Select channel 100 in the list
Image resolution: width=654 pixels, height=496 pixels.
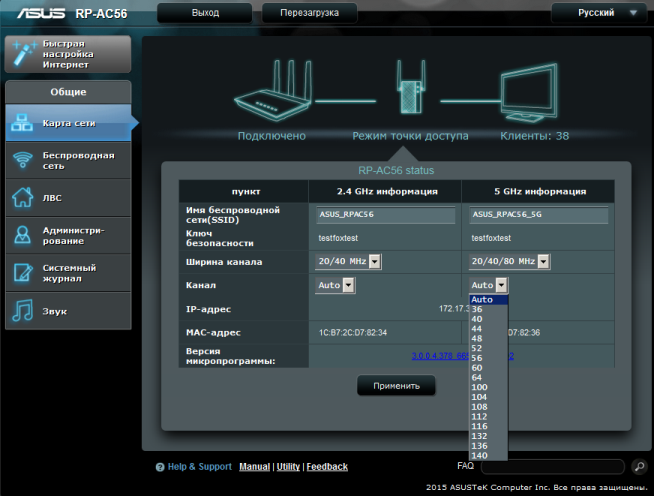pos(488,387)
